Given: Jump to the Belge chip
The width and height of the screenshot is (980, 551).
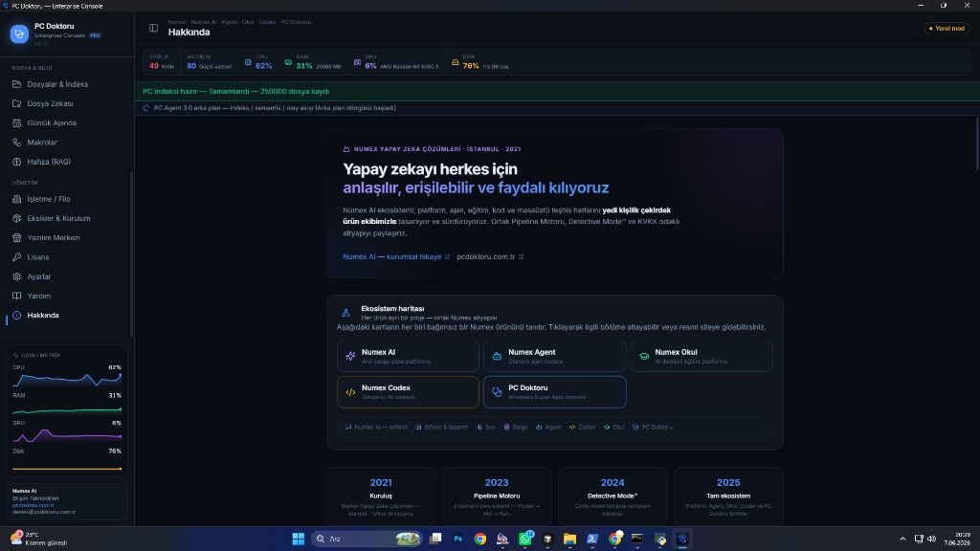Looking at the screenshot, I should 516,428.
